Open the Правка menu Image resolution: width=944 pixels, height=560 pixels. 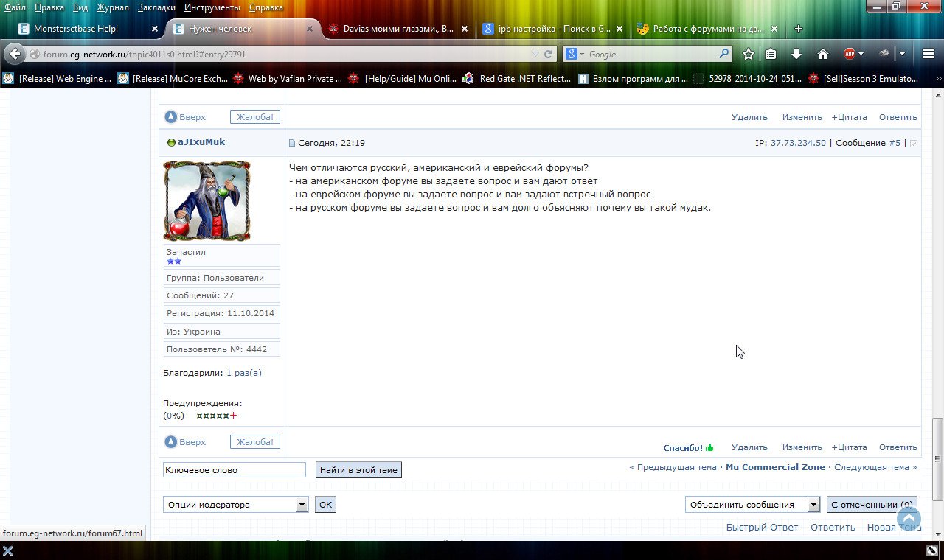coord(49,7)
